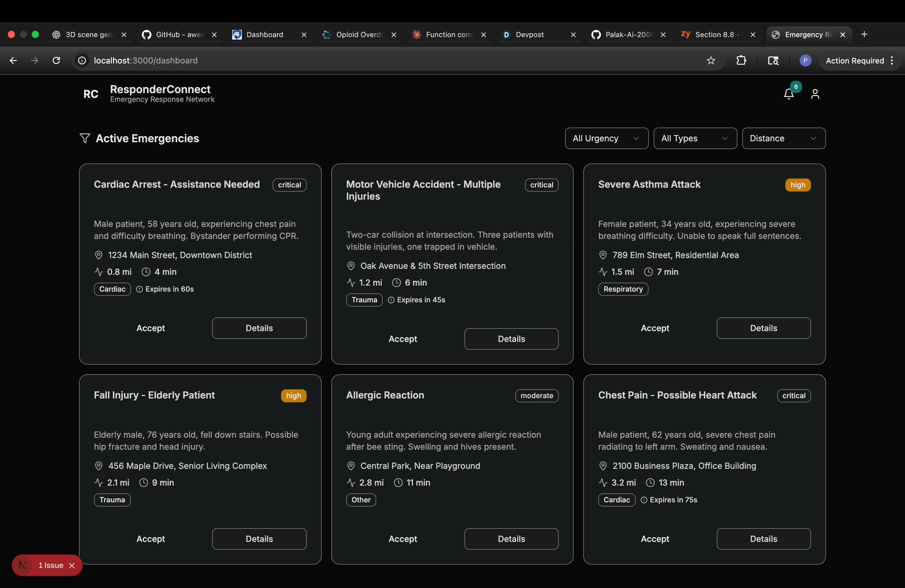Viewport: 905px width, 588px height.
Task: Accept the Cardiac Arrest emergency
Action: [151, 328]
